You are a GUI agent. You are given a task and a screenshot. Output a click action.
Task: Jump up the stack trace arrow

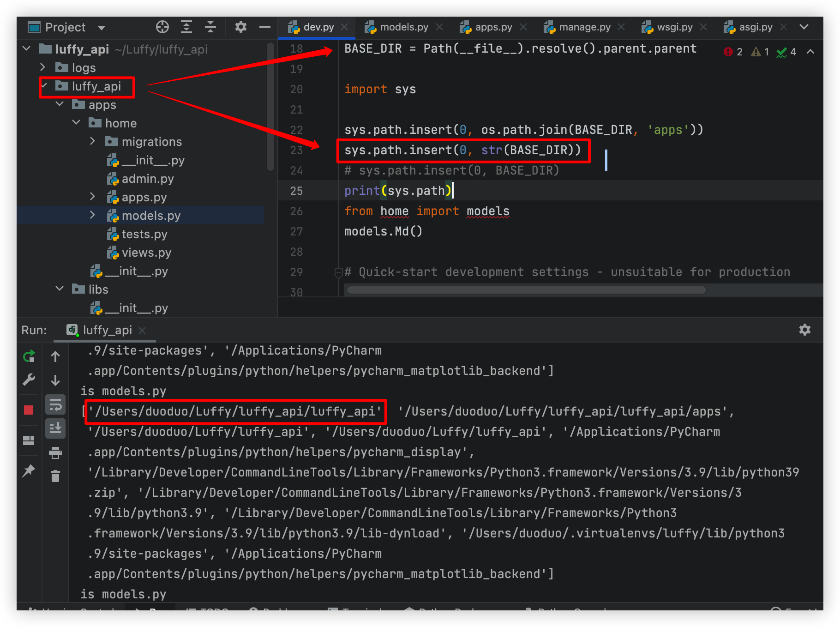[55, 356]
